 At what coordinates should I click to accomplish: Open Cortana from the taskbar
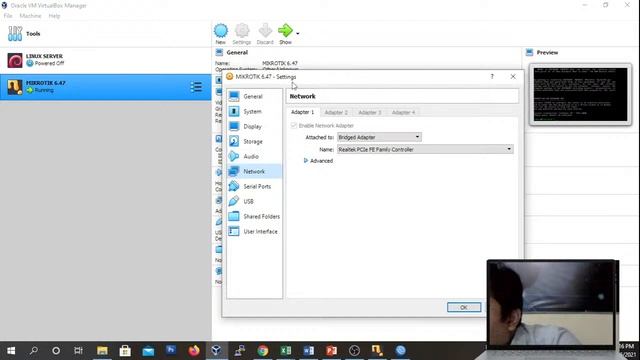56,351
